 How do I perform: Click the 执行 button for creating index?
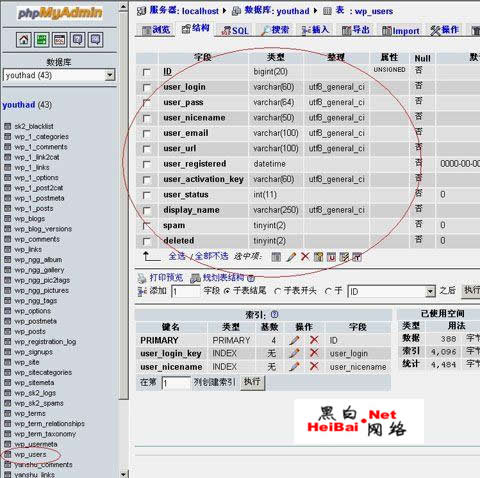click(x=252, y=382)
